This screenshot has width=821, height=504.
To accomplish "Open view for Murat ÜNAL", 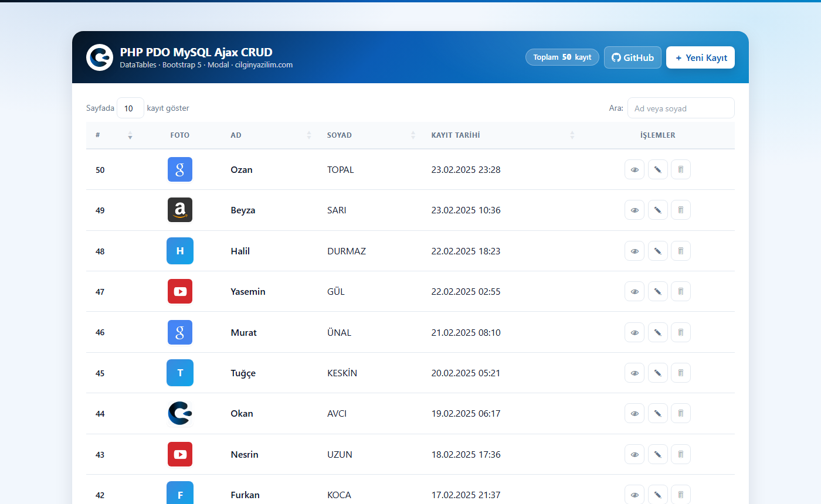I will [x=635, y=332].
